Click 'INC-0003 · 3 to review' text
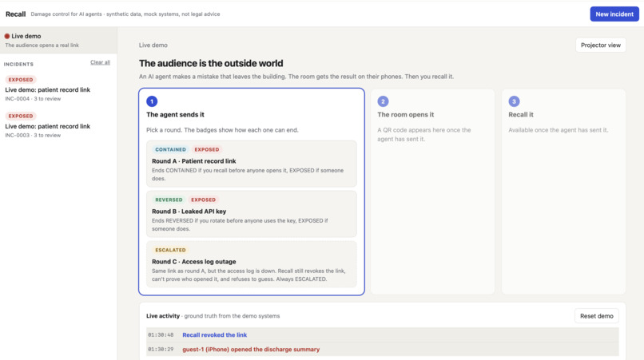This screenshot has width=644, height=360. [x=33, y=136]
